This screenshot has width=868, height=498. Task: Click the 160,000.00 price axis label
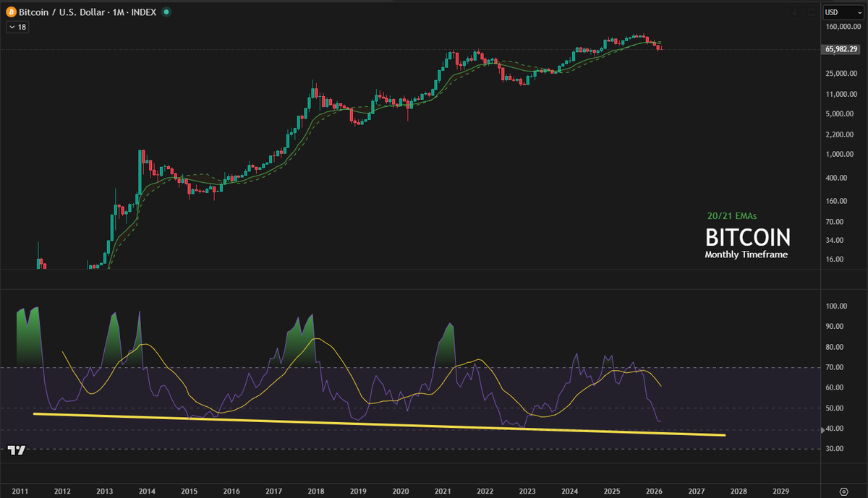844,27
